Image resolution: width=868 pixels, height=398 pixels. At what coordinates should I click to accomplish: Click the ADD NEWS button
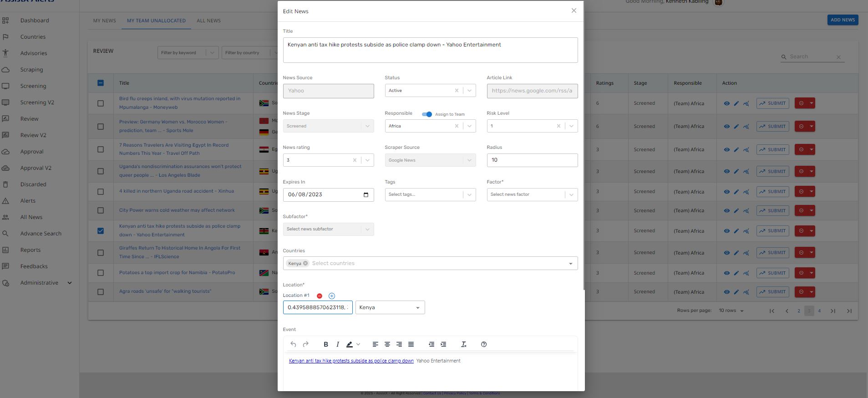[x=843, y=20]
